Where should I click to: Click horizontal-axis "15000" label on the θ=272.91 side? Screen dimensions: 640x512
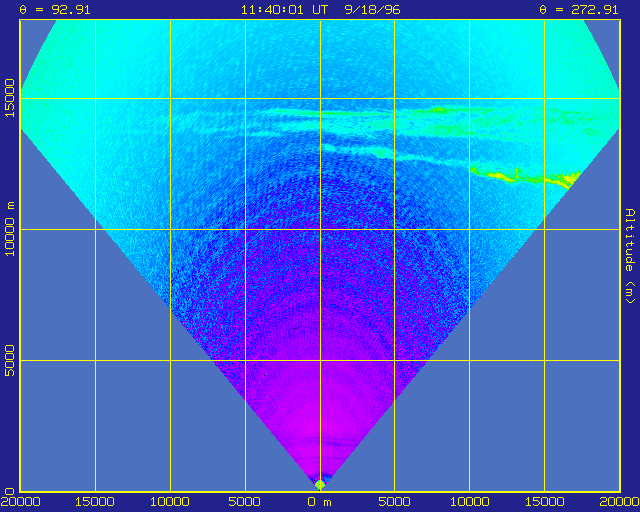coord(544,502)
